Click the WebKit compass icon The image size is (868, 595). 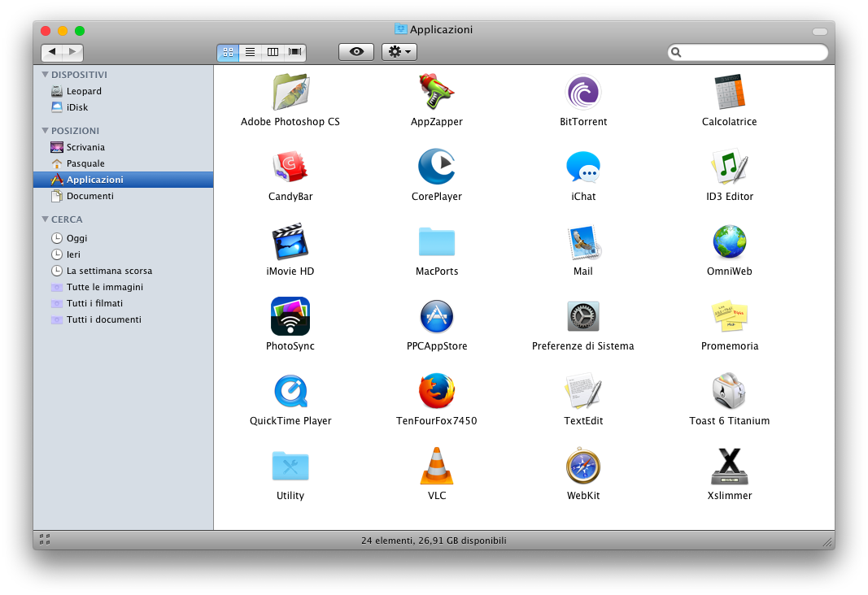[583, 466]
